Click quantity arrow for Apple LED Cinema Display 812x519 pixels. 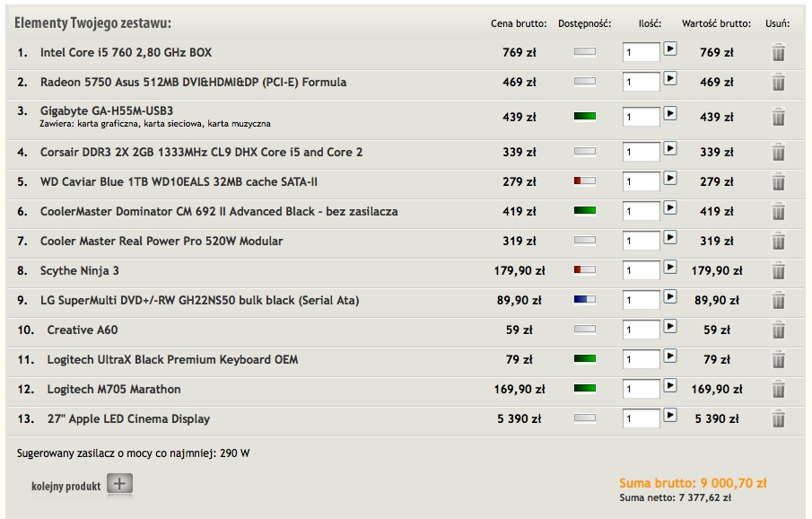[670, 415]
